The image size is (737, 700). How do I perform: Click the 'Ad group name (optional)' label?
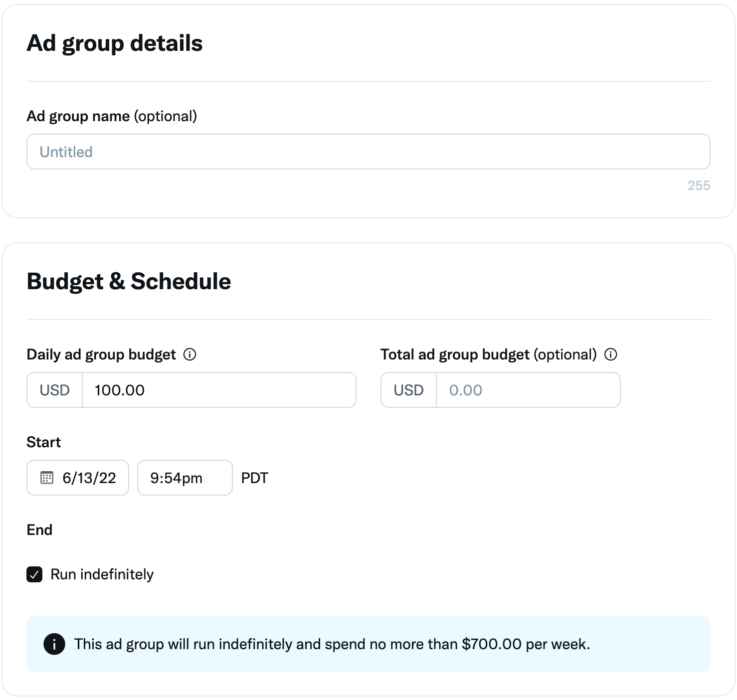[112, 116]
